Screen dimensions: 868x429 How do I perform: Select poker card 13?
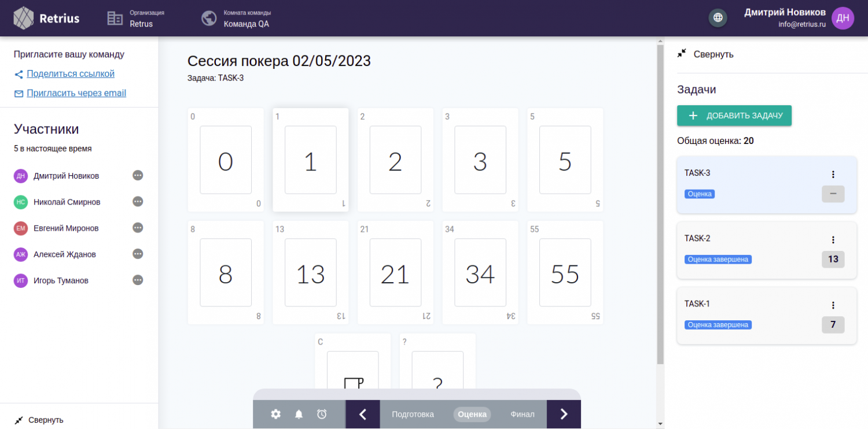(310, 272)
